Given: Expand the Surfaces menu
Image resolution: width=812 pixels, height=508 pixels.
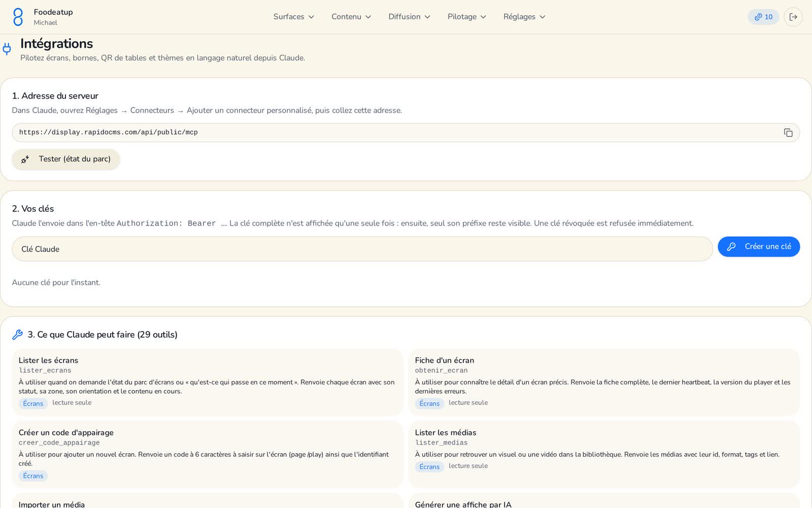Looking at the screenshot, I should tap(294, 17).
